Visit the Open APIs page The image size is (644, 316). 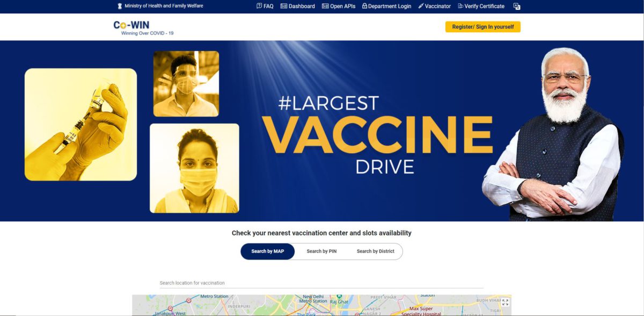(340, 6)
